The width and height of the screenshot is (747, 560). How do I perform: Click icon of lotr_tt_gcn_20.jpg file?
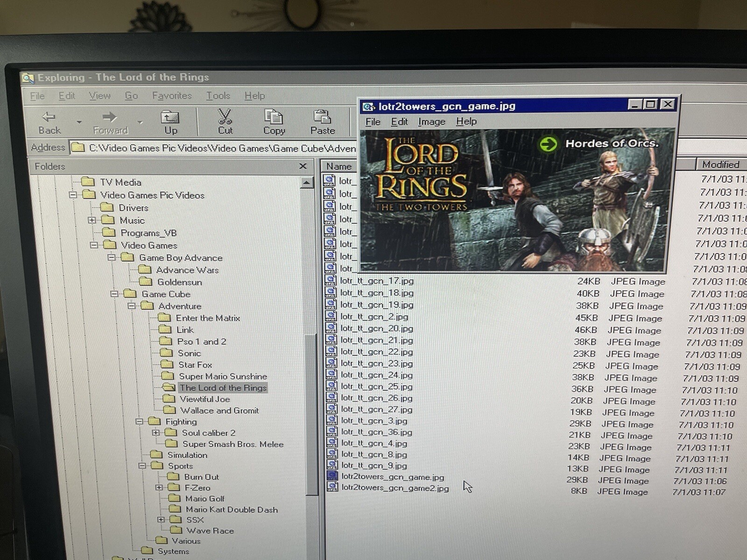331,328
